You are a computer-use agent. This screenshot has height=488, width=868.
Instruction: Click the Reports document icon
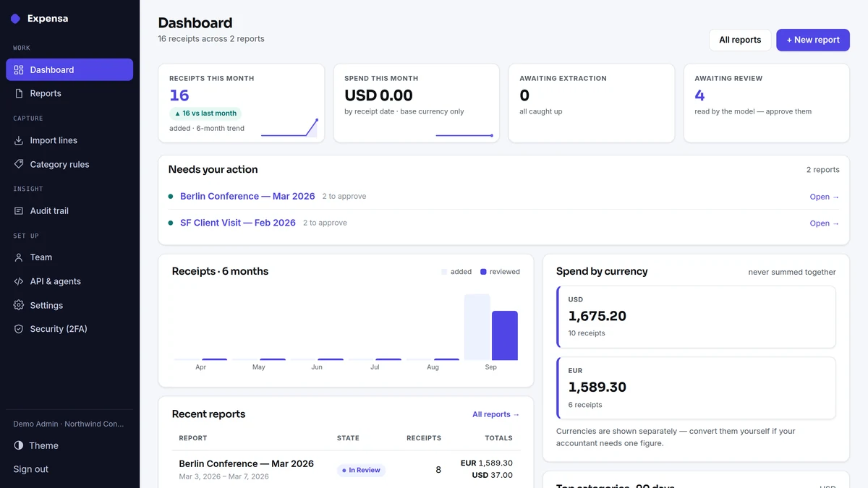click(x=19, y=93)
